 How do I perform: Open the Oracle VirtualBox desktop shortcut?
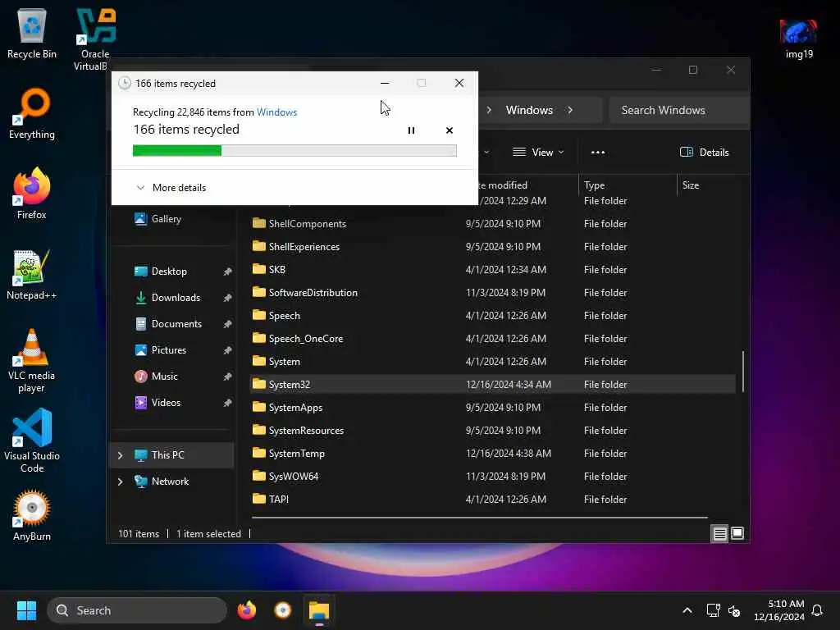[x=95, y=39]
